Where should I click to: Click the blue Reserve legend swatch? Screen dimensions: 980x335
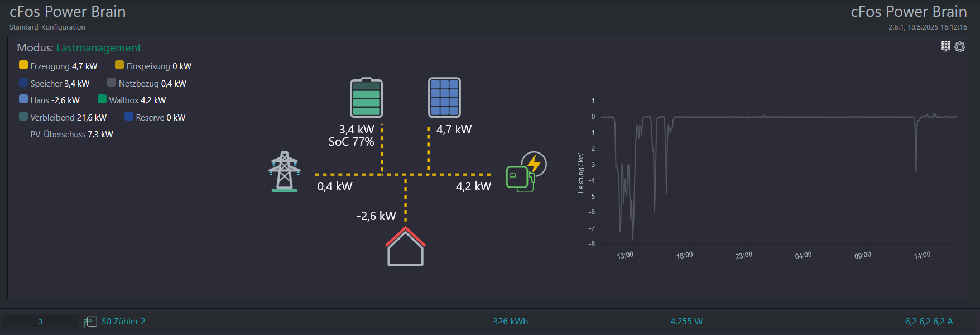pyautogui.click(x=129, y=116)
